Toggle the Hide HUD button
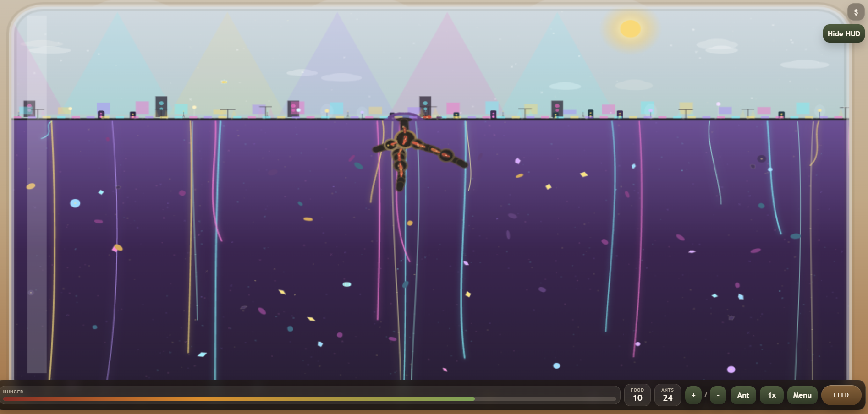The width and height of the screenshot is (868, 414). pyautogui.click(x=844, y=33)
